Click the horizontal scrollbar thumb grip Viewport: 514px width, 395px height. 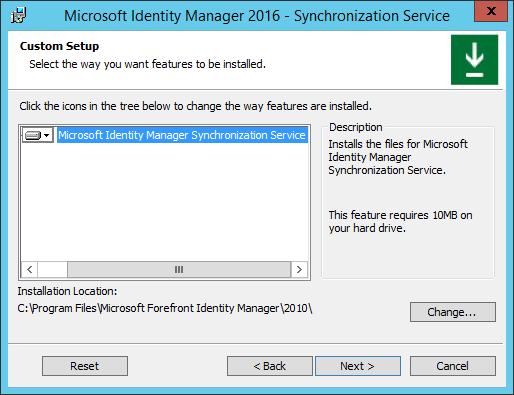[x=179, y=269]
